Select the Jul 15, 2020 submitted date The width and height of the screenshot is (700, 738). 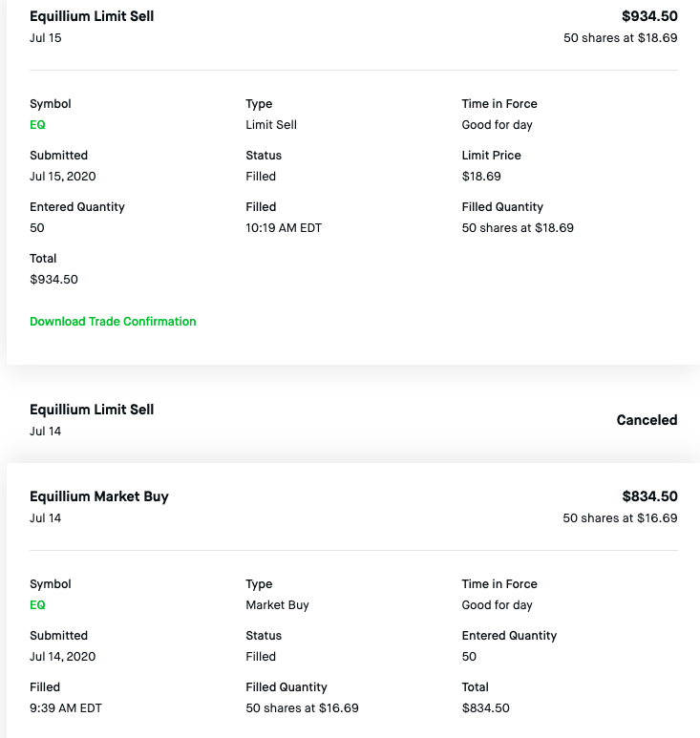(63, 177)
